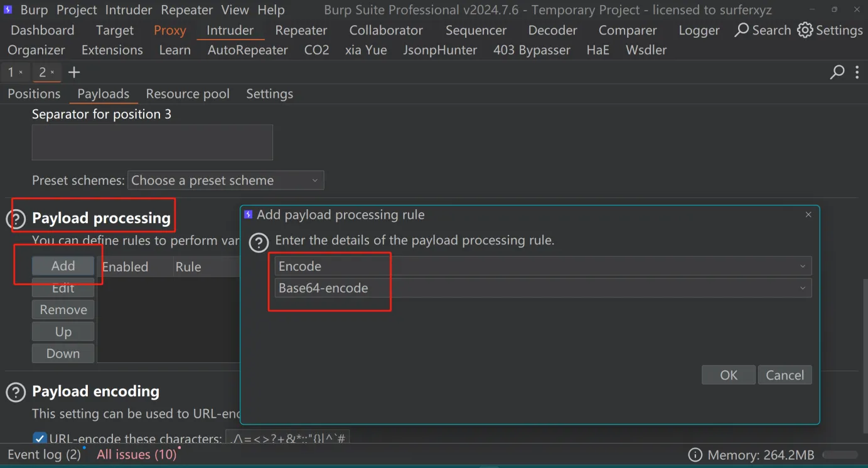Move rule Down button
Image resolution: width=868 pixels, height=468 pixels.
(x=63, y=353)
